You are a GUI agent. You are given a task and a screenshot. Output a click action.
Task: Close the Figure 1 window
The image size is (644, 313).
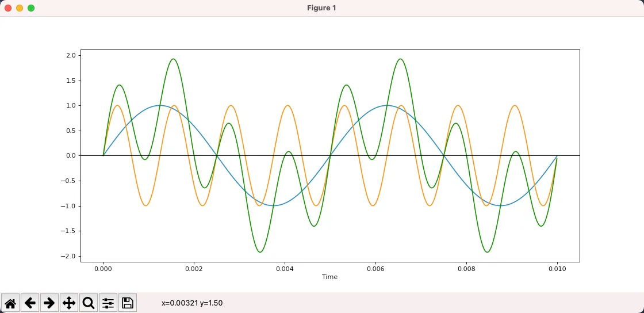[x=8, y=8]
